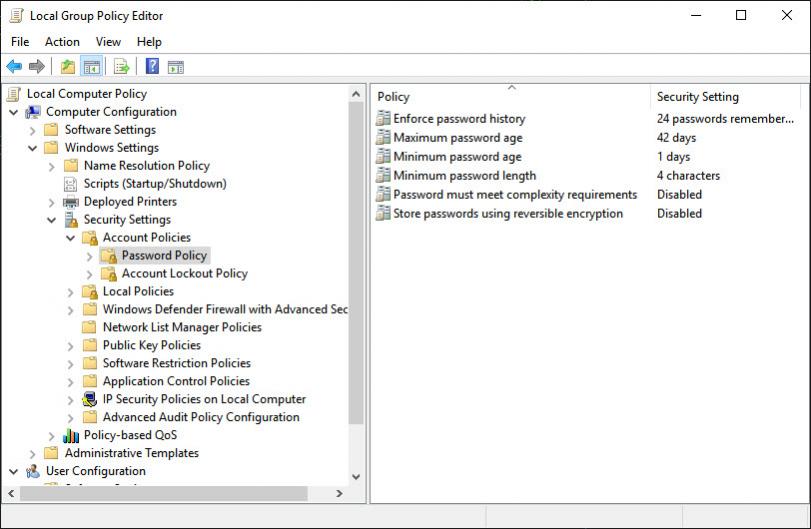Viewport: 811px width, 529px height.
Task: Open the Action menu
Action: 62,41
